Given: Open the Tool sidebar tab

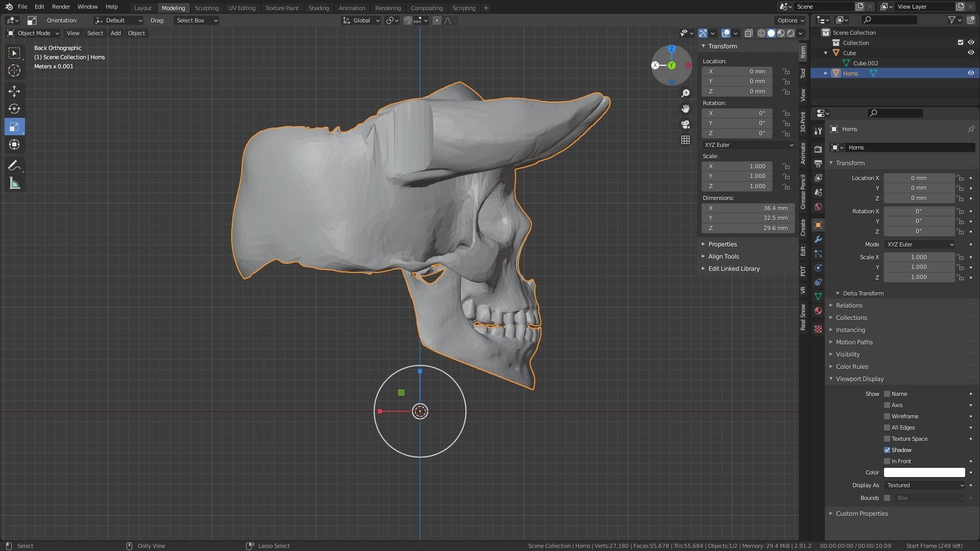Looking at the screenshot, I should [803, 73].
